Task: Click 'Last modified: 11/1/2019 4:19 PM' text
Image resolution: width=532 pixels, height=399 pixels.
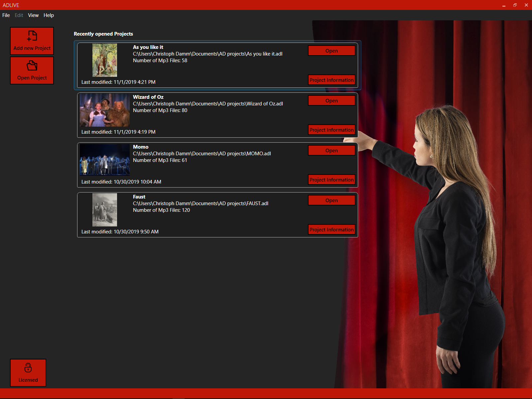Action: [118, 132]
